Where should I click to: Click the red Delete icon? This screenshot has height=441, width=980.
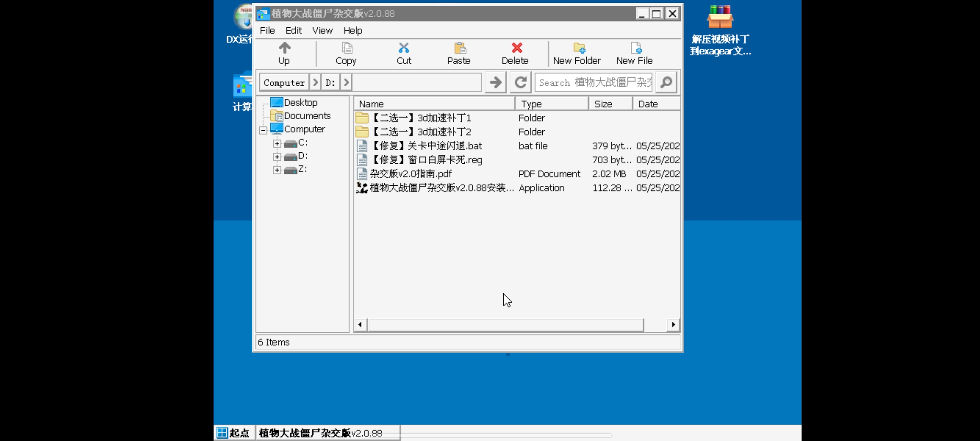(517, 48)
